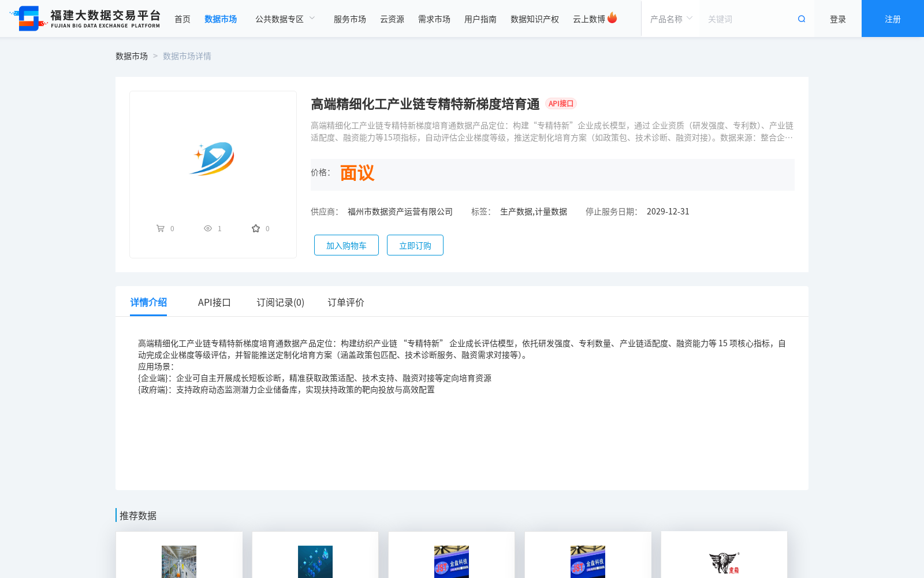
Task: Click 数据市场详情 breadcrumb text
Action: pos(187,56)
